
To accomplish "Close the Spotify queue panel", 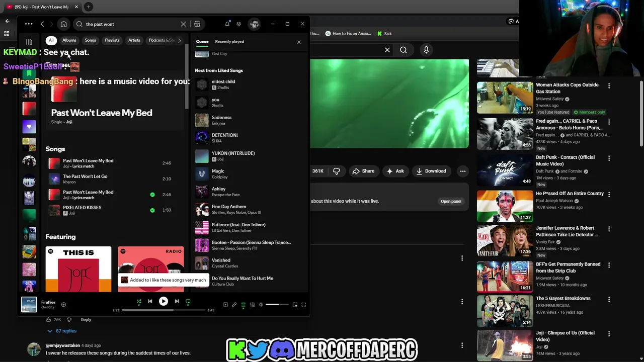I will 299,42.
